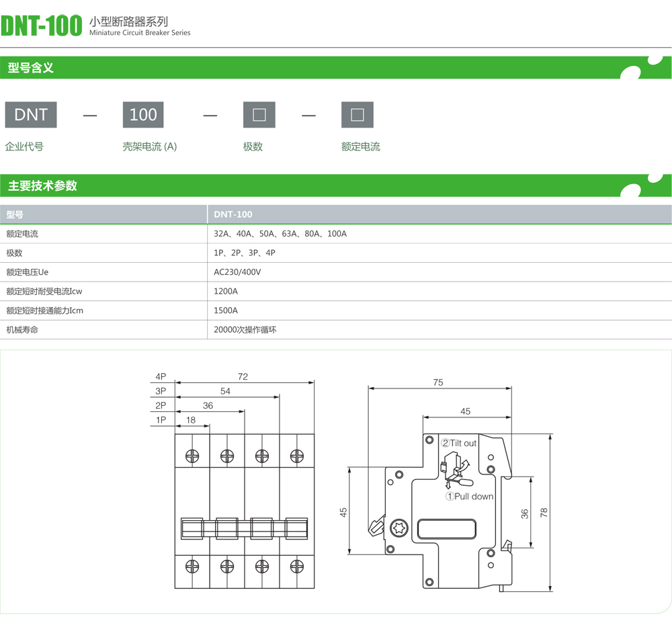Viewport: 672px width, 625px height.
Task: Click the Pull down arrow label
Action: click(x=470, y=497)
